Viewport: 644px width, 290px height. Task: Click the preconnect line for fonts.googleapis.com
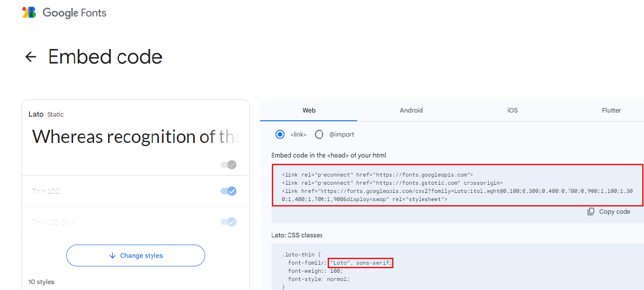pyautogui.click(x=378, y=174)
